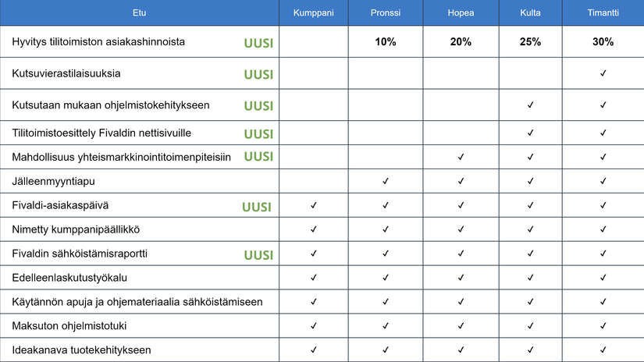This screenshot has width=644, height=362.
Task: Click the UUSI badge beside Fivaldin sähköistämisraportti
Action: pos(258,255)
